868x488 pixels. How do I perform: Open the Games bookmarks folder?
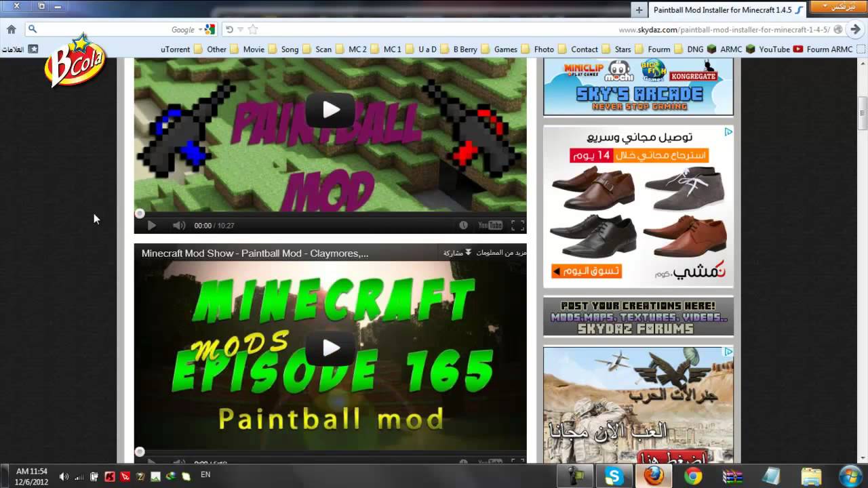pyautogui.click(x=511, y=49)
